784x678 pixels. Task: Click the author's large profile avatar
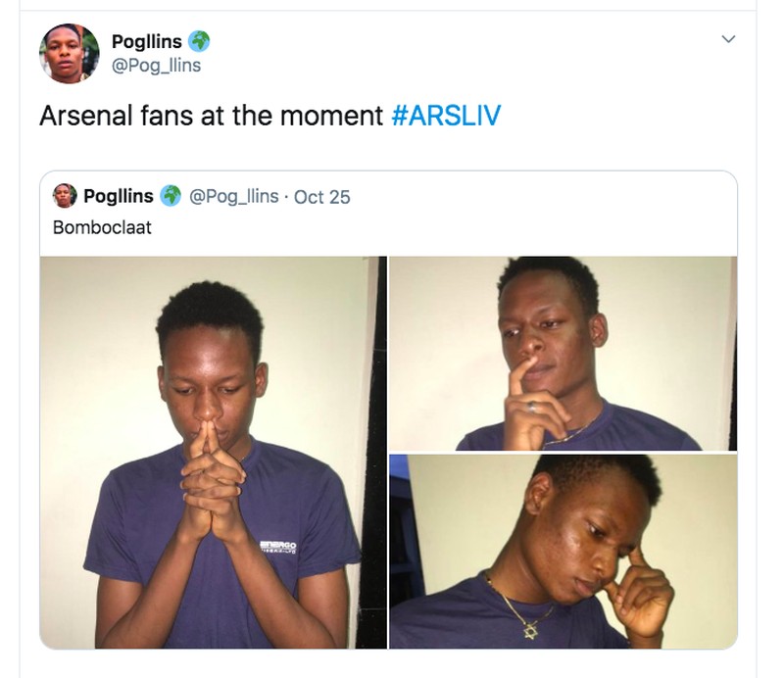(x=69, y=54)
